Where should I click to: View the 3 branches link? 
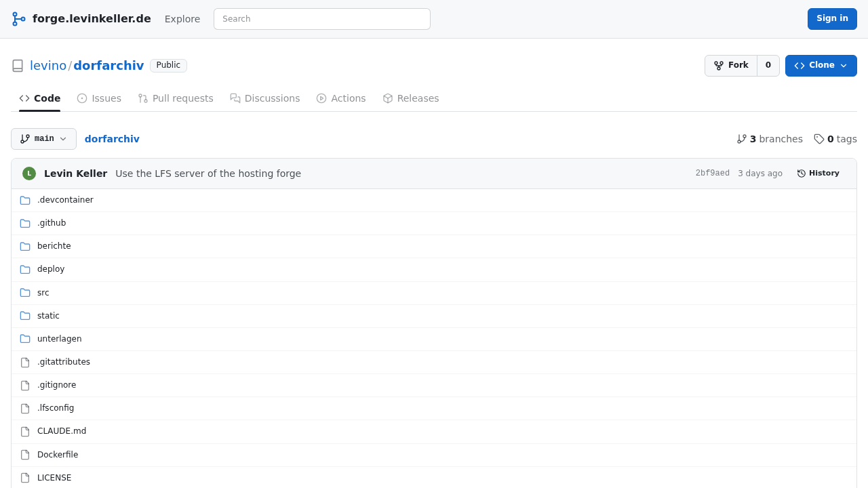[770, 139]
